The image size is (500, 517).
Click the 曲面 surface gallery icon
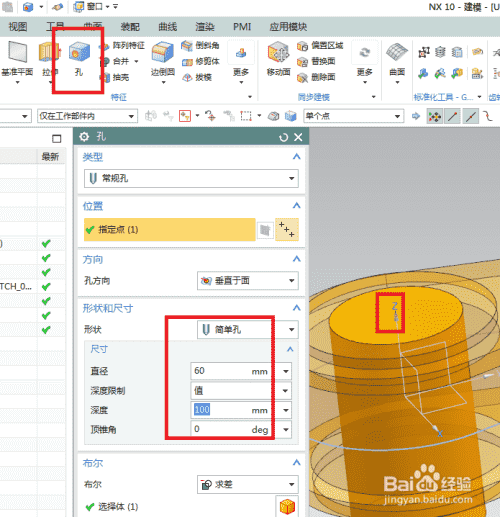[397, 52]
